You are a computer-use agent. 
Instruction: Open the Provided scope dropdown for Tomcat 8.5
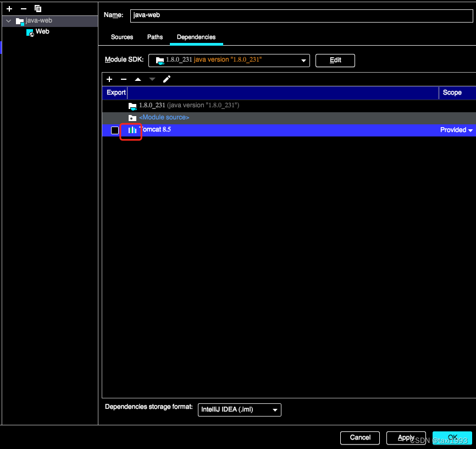(x=455, y=129)
